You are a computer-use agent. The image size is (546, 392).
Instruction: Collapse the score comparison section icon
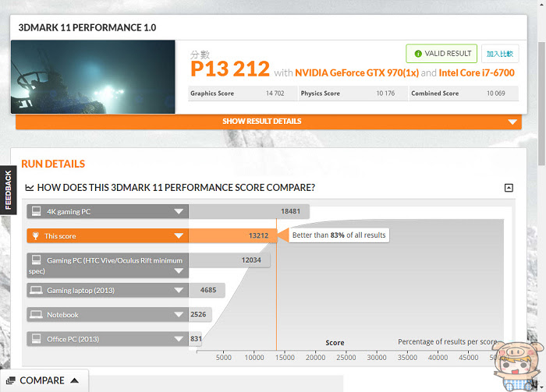509,188
